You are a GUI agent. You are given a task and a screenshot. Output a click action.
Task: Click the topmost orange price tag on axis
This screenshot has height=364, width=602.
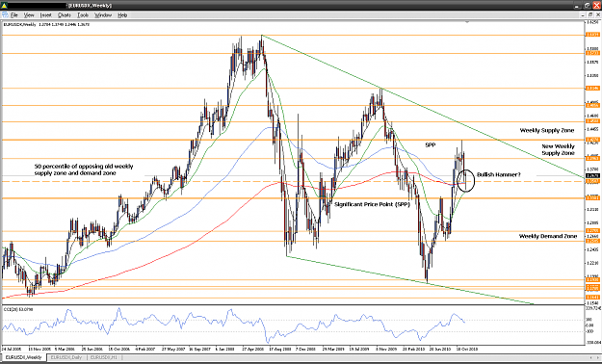click(591, 35)
